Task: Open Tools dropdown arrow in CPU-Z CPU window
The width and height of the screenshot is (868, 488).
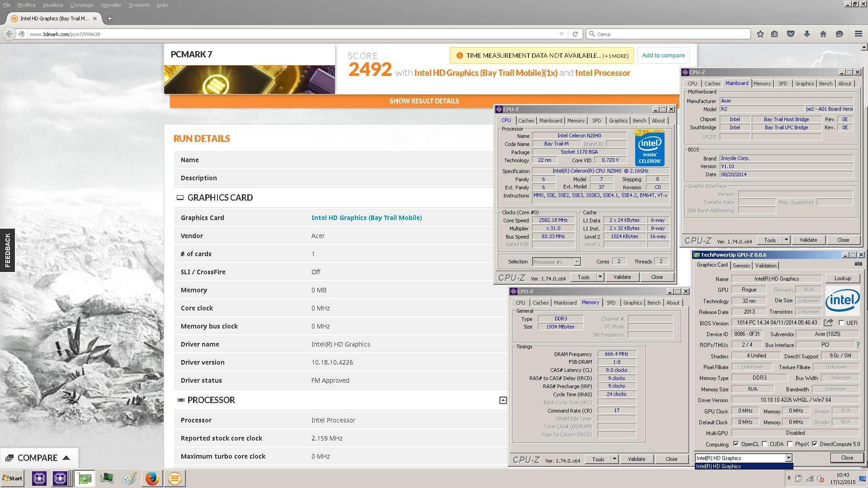Action: [600, 277]
